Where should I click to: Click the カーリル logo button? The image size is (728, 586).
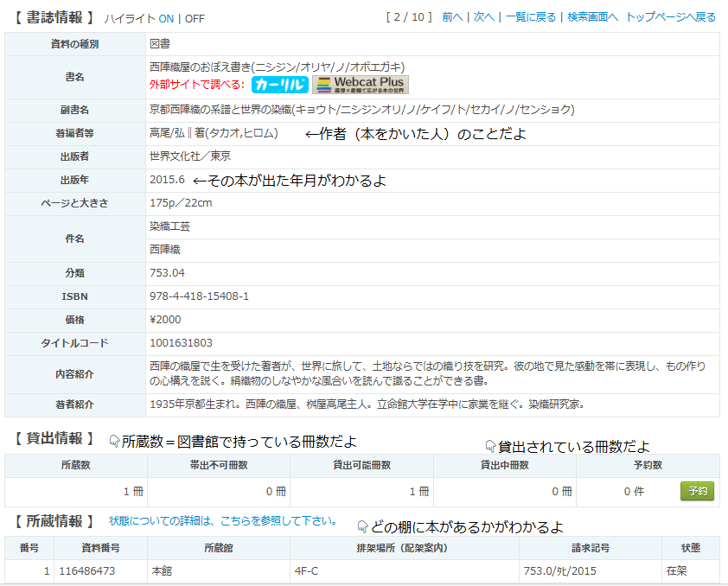[x=279, y=84]
